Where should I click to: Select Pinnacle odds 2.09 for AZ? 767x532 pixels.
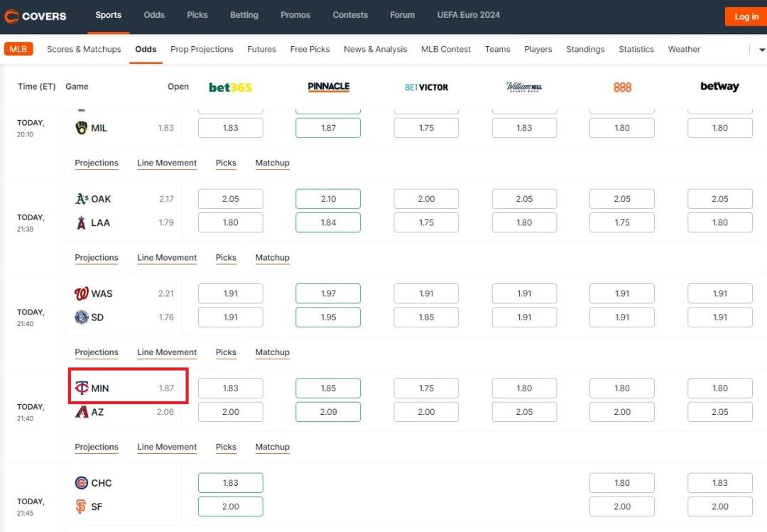(x=328, y=412)
